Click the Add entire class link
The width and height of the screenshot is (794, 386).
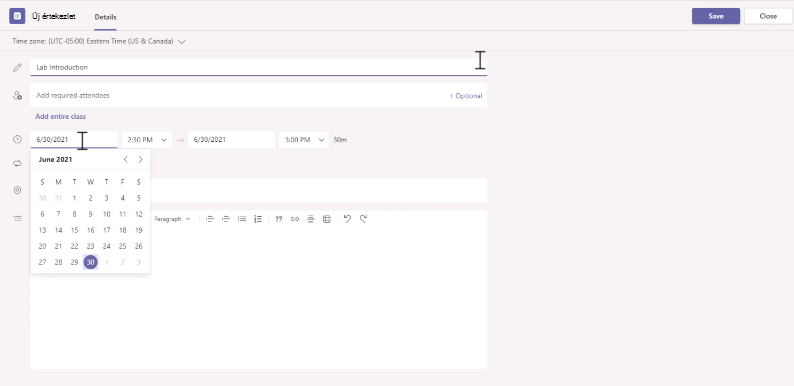tap(60, 117)
